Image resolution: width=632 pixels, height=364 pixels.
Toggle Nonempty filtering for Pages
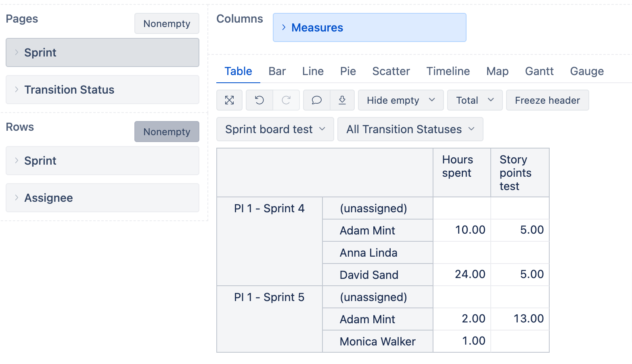click(167, 23)
